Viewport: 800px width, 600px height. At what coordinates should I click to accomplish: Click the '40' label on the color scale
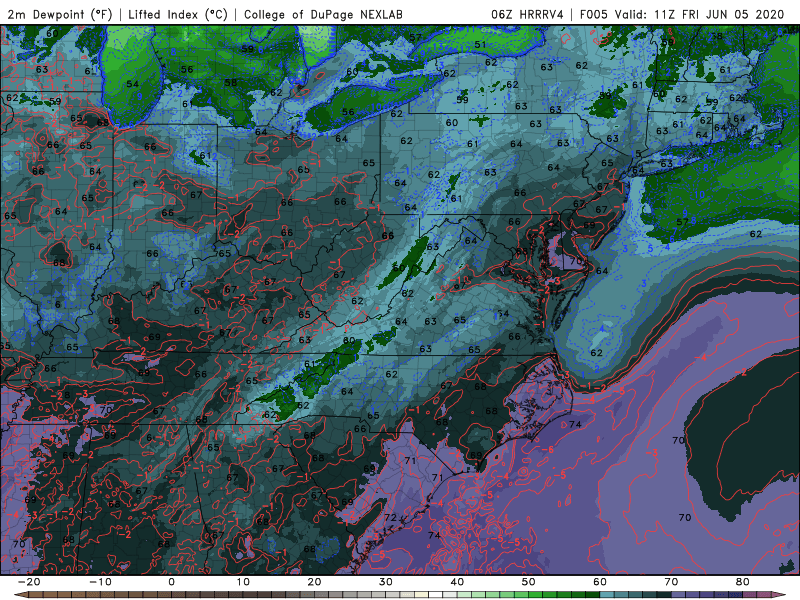457,582
